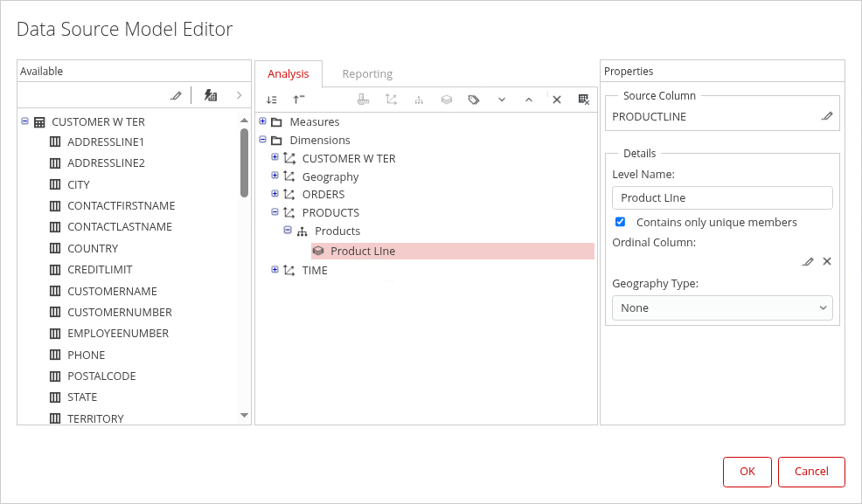Click the Level Name text field
The image size is (862, 504).
722,197
